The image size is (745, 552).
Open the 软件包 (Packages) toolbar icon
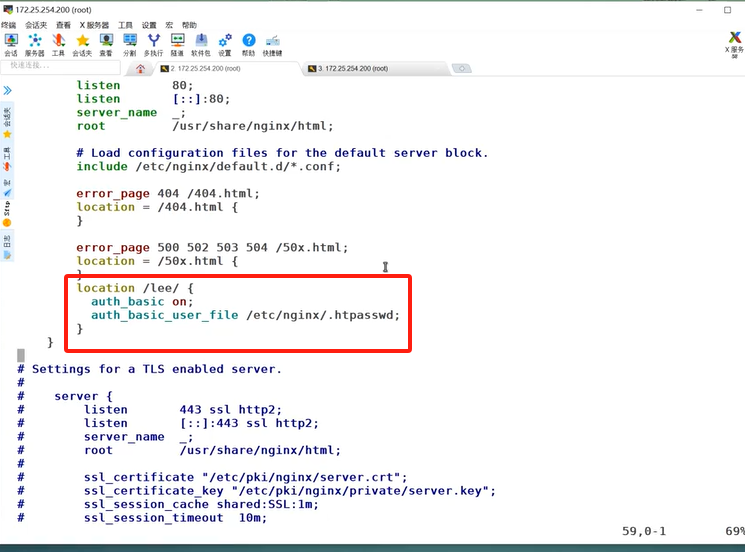pyautogui.click(x=201, y=45)
